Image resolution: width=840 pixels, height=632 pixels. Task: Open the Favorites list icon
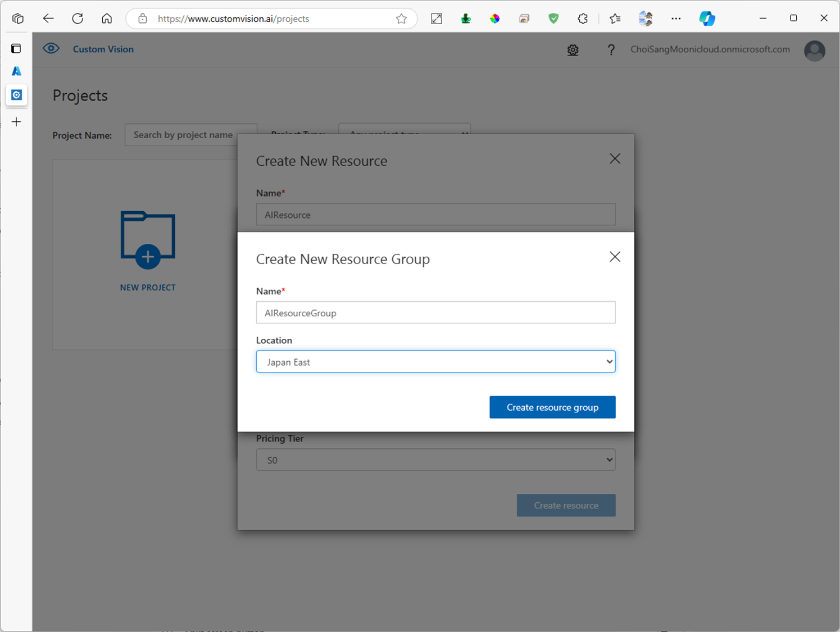point(615,19)
